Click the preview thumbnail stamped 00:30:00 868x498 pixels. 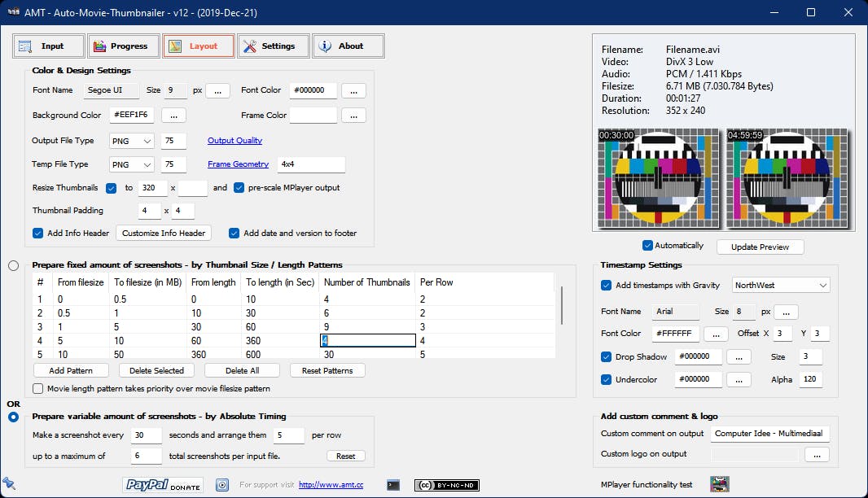(x=658, y=178)
